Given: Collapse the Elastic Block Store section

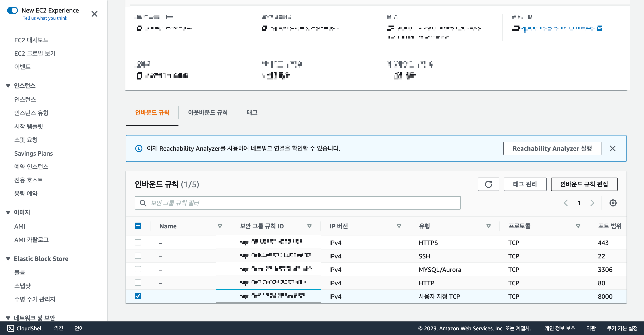Looking at the screenshot, I should 8,258.
